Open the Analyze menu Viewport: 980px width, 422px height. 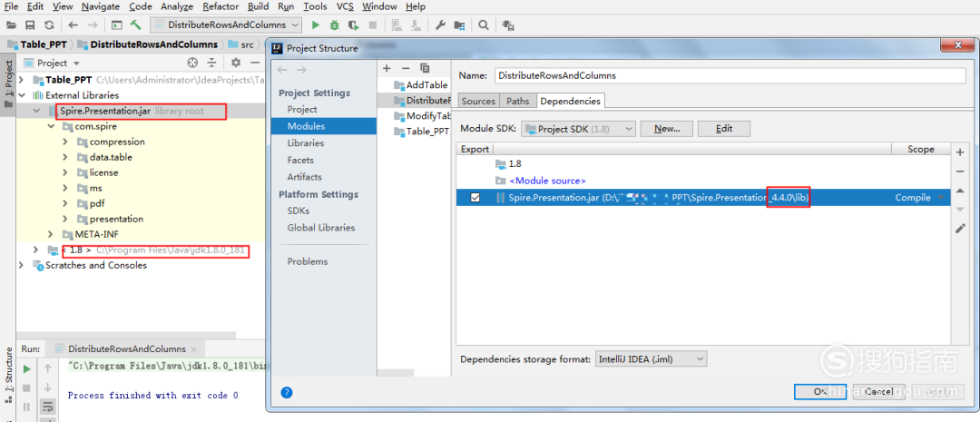tap(177, 6)
